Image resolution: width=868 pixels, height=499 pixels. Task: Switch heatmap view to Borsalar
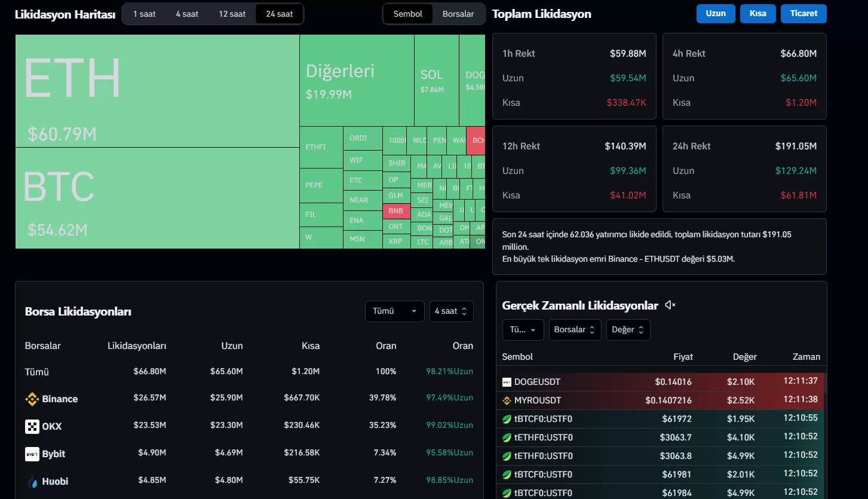pos(458,14)
